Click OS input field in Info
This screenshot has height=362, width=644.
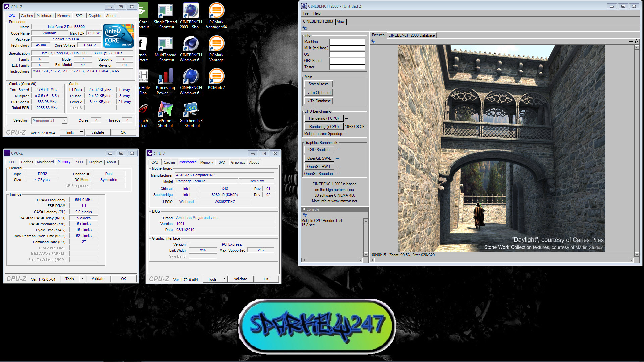pos(347,54)
